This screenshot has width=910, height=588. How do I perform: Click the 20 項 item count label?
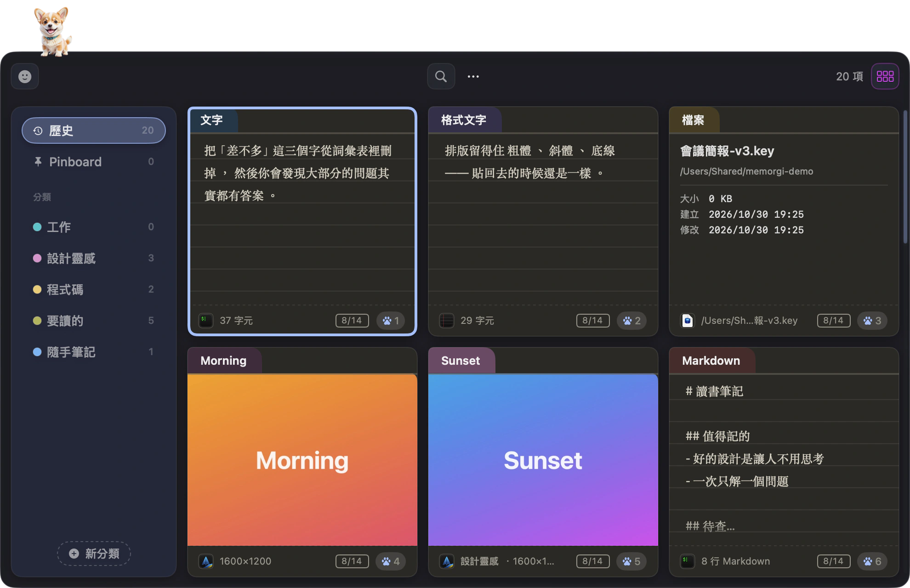tap(849, 76)
